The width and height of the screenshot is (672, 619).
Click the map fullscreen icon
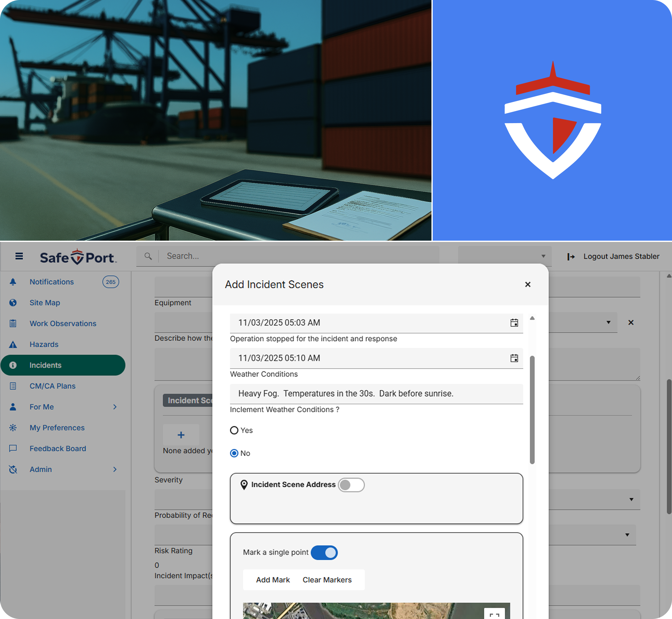point(494,614)
